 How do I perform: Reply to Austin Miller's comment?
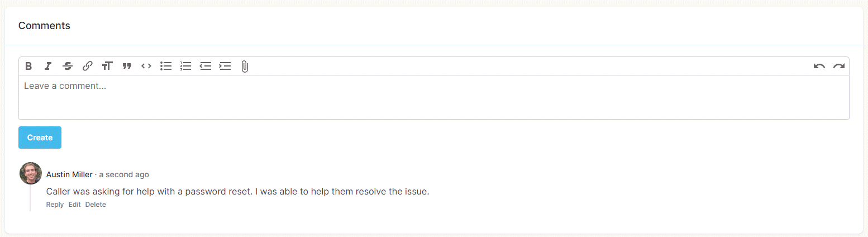tap(55, 205)
